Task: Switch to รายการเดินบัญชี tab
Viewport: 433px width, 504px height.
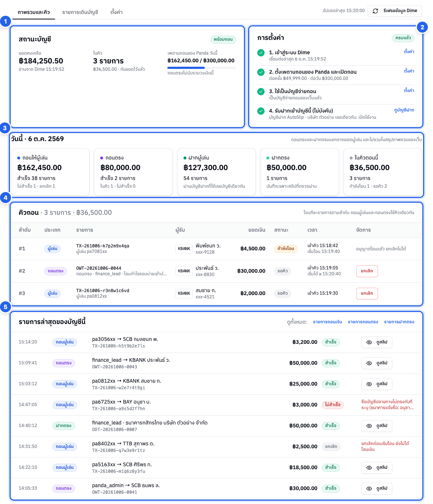Action: pos(80,12)
